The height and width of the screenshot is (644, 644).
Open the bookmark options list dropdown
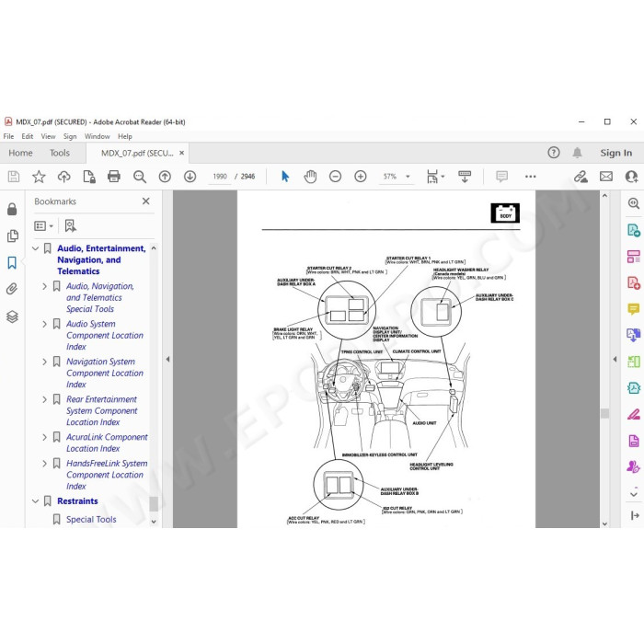click(x=44, y=226)
